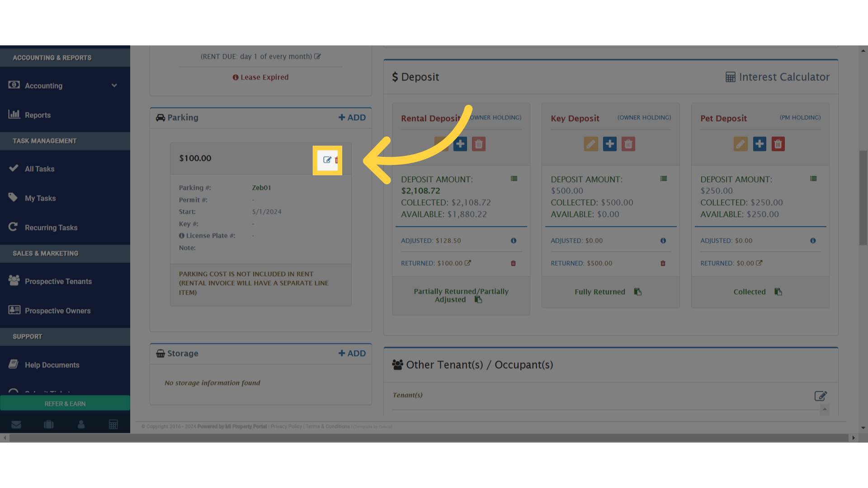Show info for Rental Deposit adjusted amount

pos(514,241)
